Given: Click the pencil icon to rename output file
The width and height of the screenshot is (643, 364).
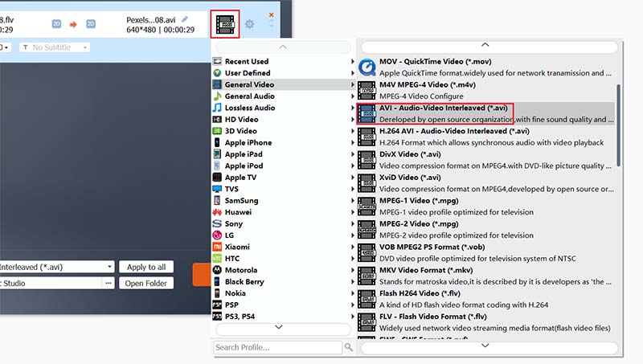Looking at the screenshot, I should (x=186, y=18).
